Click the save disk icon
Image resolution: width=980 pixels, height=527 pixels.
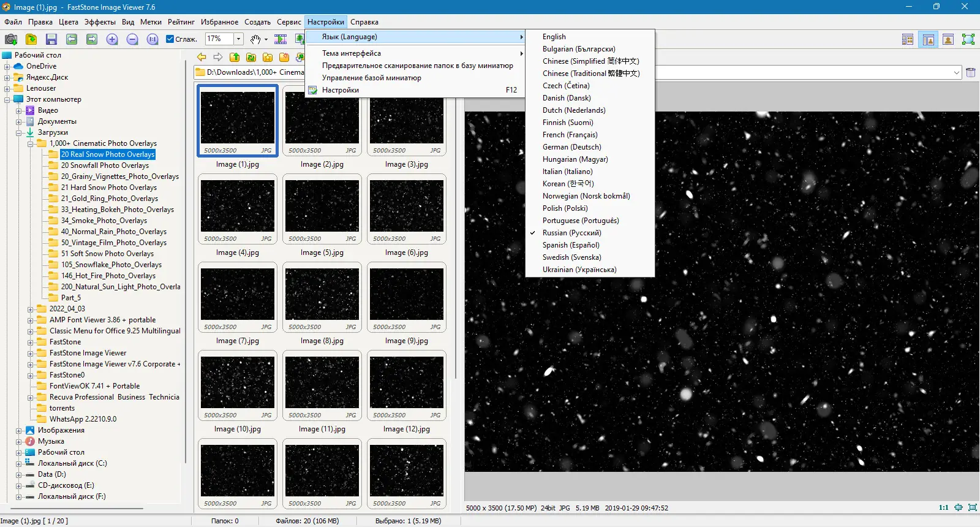pyautogui.click(x=51, y=39)
